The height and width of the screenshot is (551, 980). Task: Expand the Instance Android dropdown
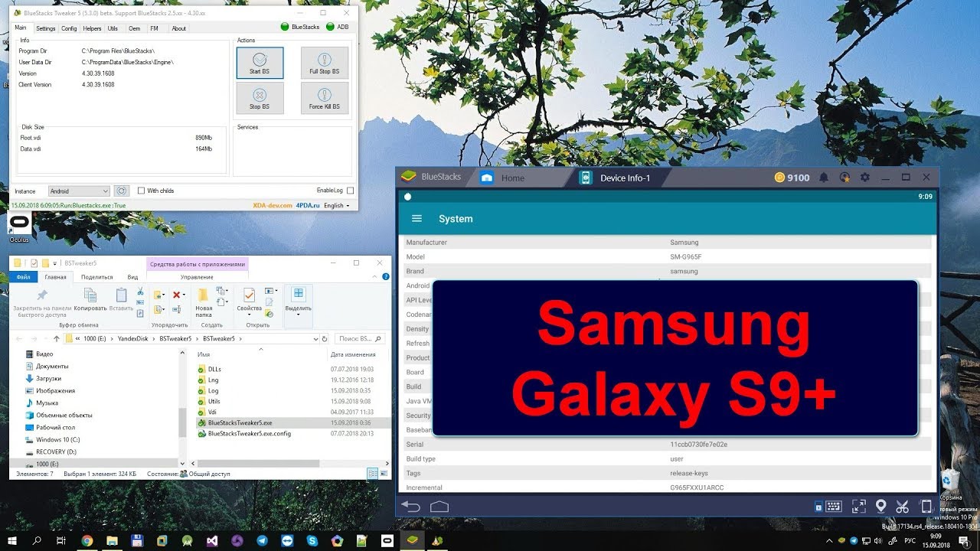point(79,191)
